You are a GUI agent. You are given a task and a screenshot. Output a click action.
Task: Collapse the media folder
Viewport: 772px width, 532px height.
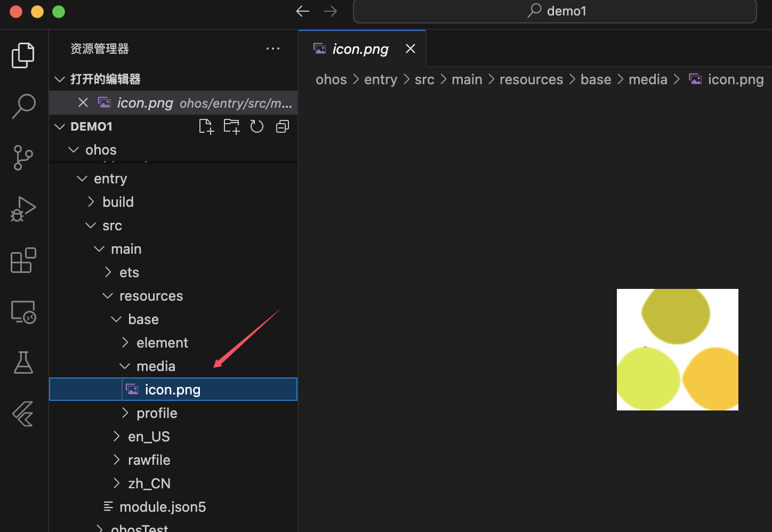pyautogui.click(x=173, y=366)
